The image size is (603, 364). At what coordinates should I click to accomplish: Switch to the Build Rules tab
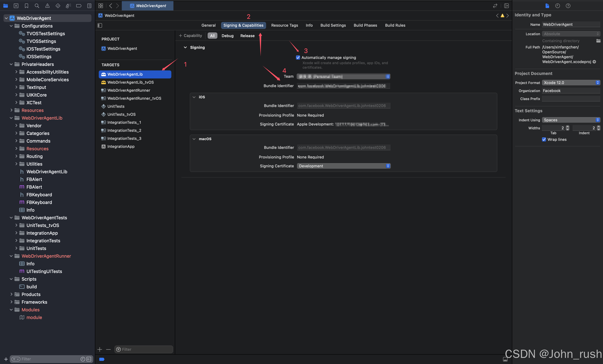[x=395, y=25]
